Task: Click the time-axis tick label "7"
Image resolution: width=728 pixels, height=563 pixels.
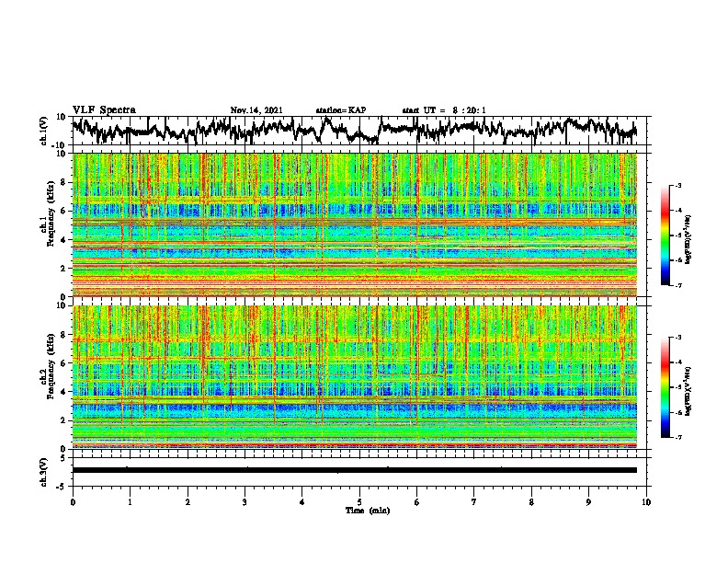Action: coord(474,502)
